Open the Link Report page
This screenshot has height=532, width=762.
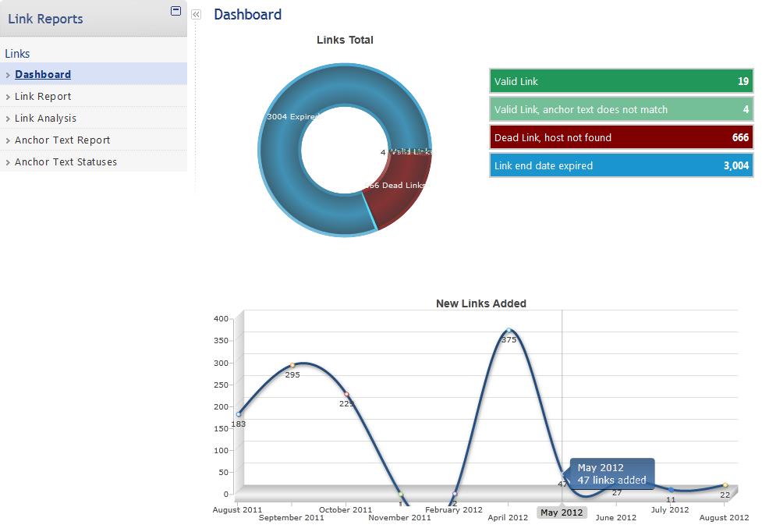[x=43, y=97]
